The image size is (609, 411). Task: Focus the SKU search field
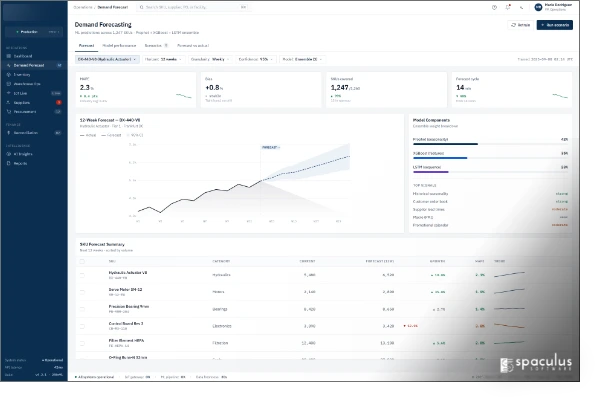(193, 7)
